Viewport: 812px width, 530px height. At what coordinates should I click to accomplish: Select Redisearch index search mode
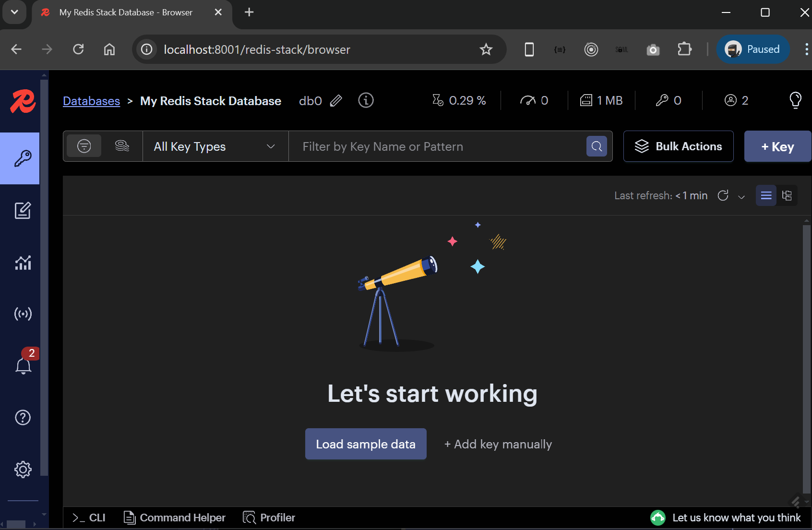(122, 146)
